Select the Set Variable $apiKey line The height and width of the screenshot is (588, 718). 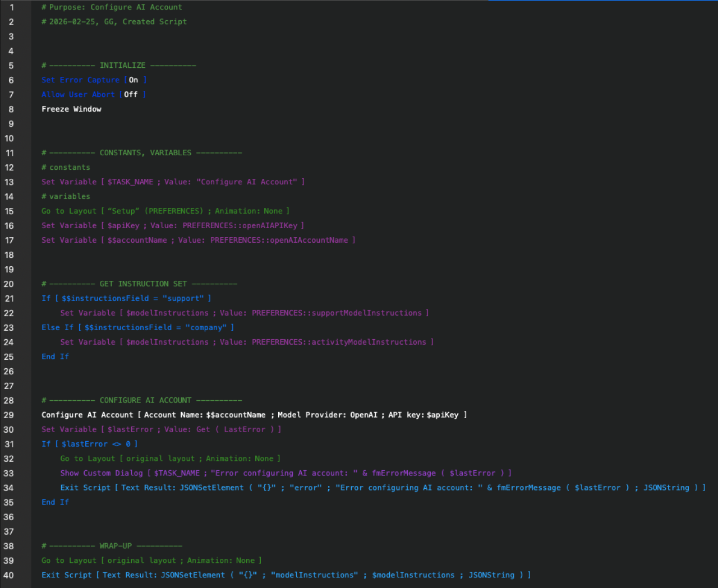tap(172, 226)
